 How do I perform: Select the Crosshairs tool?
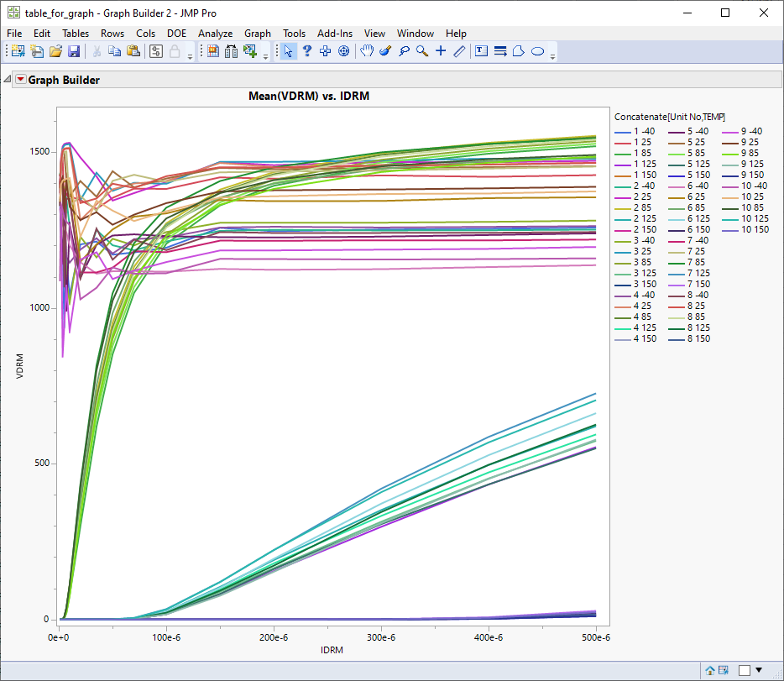pos(441,51)
